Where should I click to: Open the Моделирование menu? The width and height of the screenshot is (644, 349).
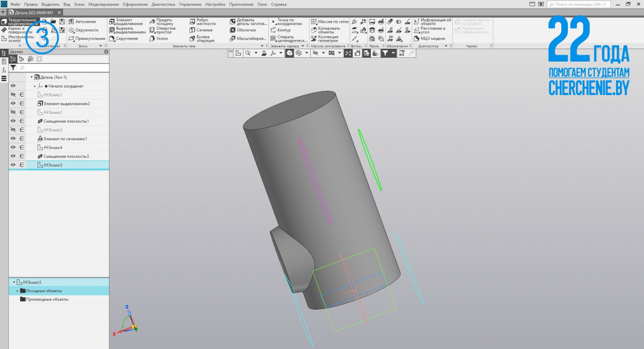103,4
